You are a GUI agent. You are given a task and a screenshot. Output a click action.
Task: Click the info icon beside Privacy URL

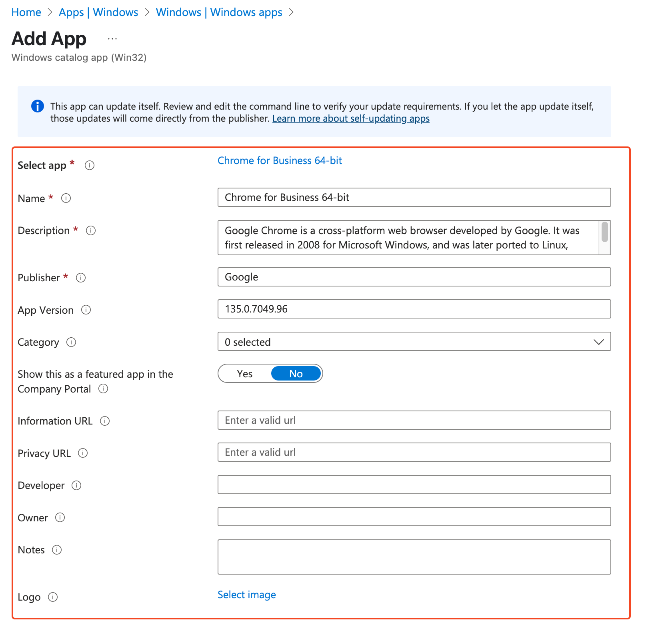(83, 453)
